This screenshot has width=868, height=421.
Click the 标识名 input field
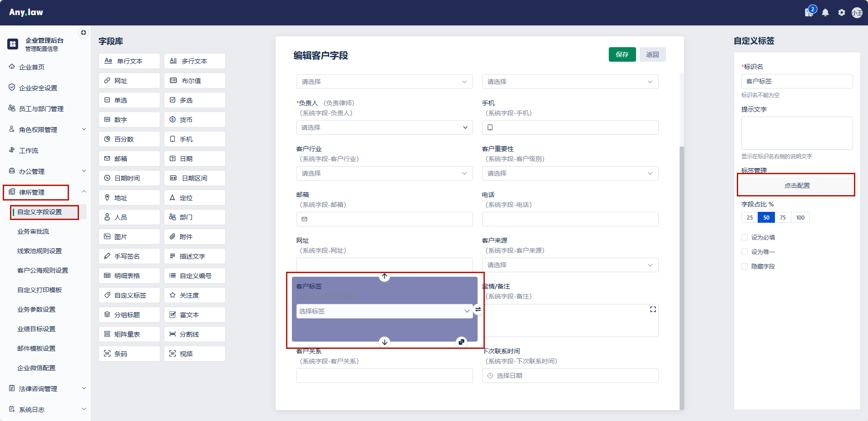[797, 81]
